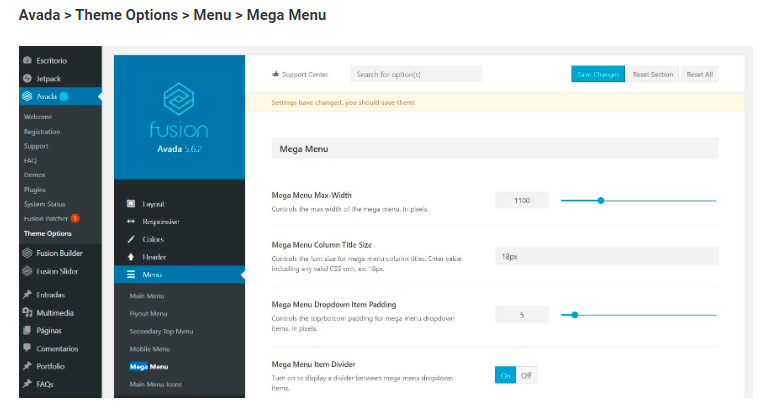
Task: Open the Flyout Menu options tab
Action: tap(148, 314)
